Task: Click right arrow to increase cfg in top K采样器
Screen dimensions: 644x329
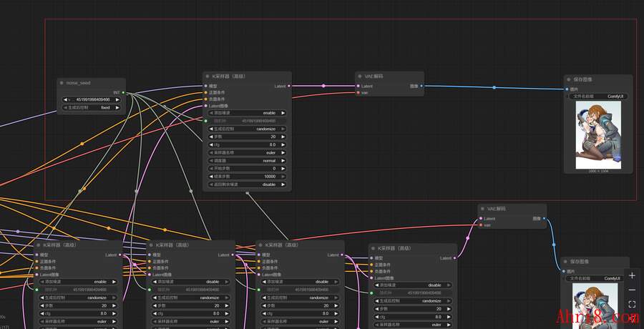Action: tap(283, 144)
